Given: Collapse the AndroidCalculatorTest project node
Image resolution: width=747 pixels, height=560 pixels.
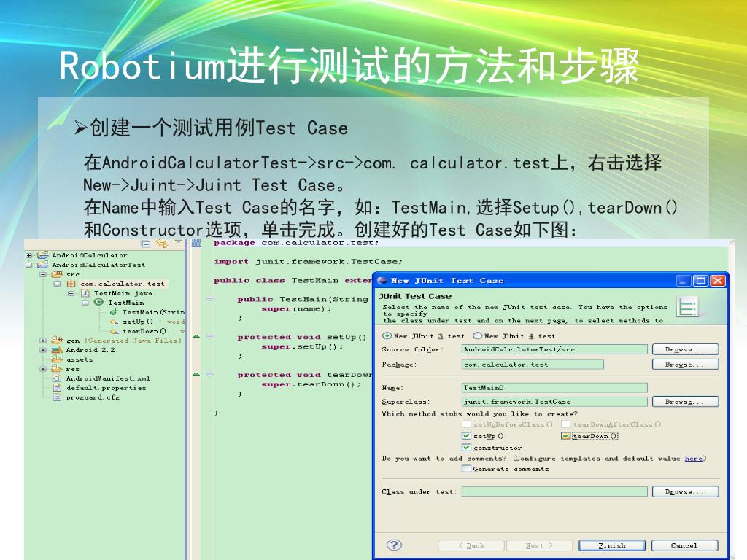Looking at the screenshot, I should (29, 265).
